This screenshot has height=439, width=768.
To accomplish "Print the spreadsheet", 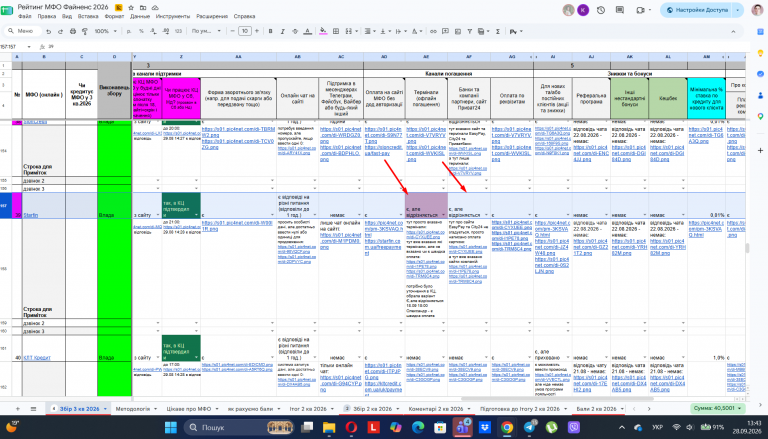I will point(72,31).
